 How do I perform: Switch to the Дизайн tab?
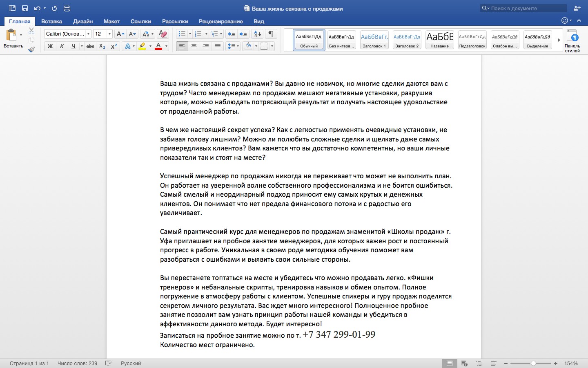pyautogui.click(x=83, y=21)
